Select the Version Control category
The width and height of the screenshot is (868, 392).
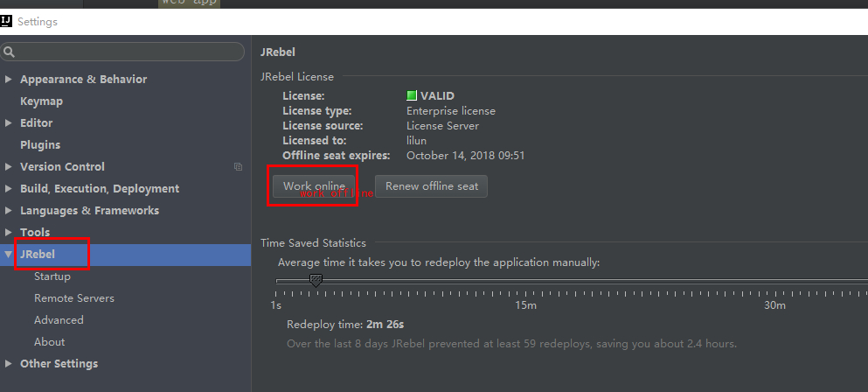[63, 167]
